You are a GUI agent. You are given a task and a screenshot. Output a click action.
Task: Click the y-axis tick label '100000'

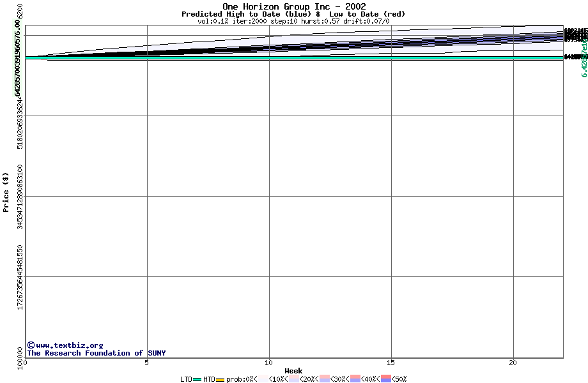tap(20, 358)
